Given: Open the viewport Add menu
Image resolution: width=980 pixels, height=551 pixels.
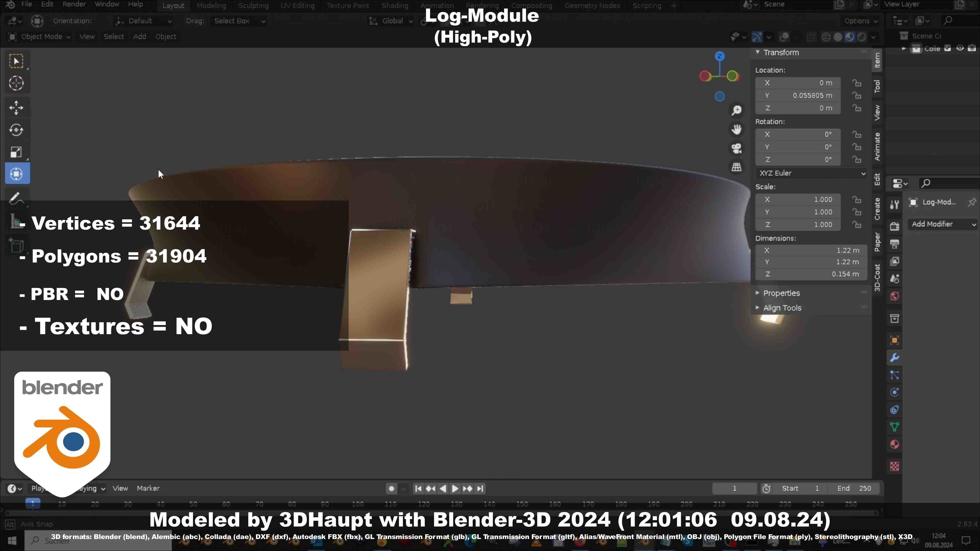Looking at the screenshot, I should pyautogui.click(x=139, y=37).
